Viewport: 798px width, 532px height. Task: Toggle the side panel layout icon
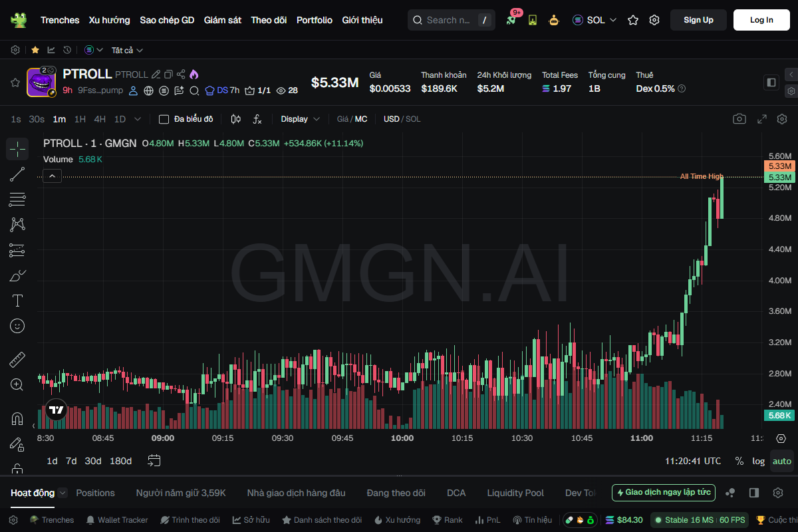pyautogui.click(x=771, y=82)
